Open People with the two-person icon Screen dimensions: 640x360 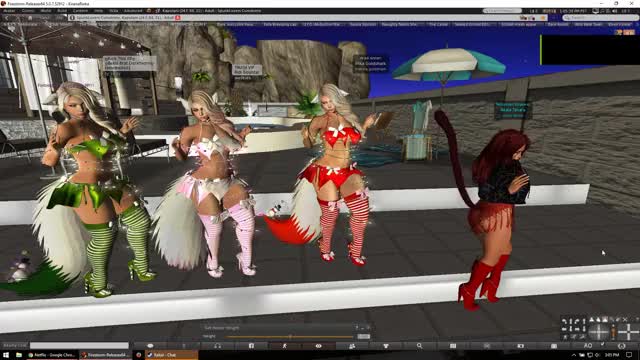tap(352, 346)
